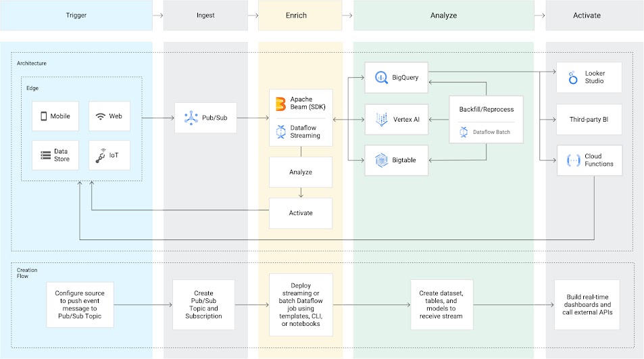Click the Data Store label text
The image size is (644, 359).
coord(61,155)
